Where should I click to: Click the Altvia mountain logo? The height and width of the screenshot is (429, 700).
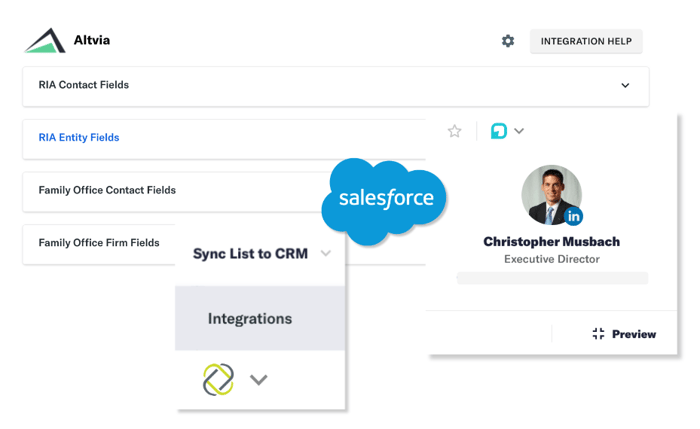point(45,40)
